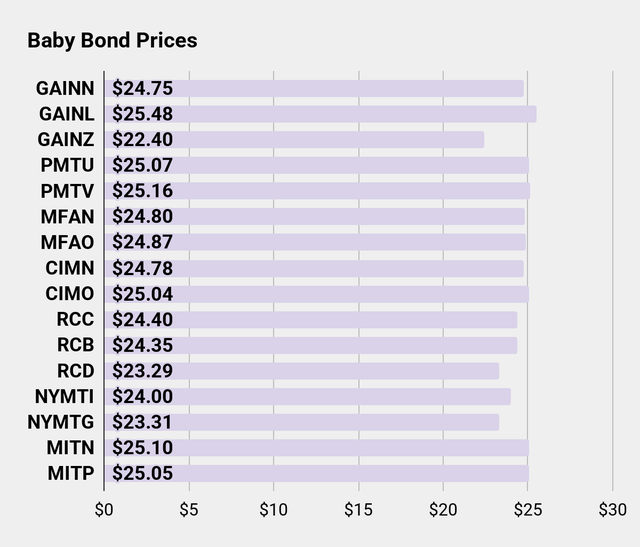This screenshot has height=547, width=640.
Task: Click the MFAO bar showing $24.87
Action: point(315,242)
